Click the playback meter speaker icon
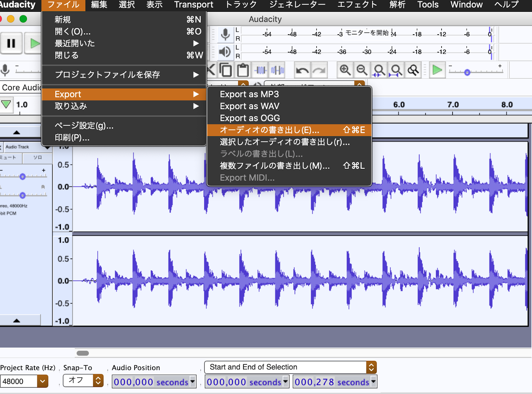The image size is (532, 394). click(225, 52)
